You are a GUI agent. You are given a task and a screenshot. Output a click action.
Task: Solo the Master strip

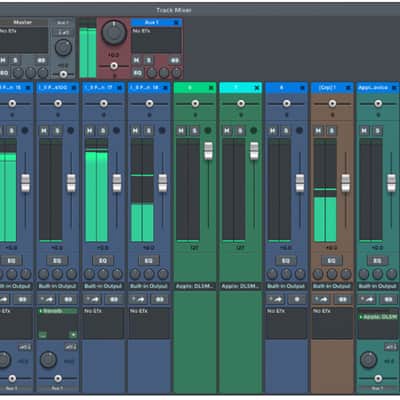15,60
